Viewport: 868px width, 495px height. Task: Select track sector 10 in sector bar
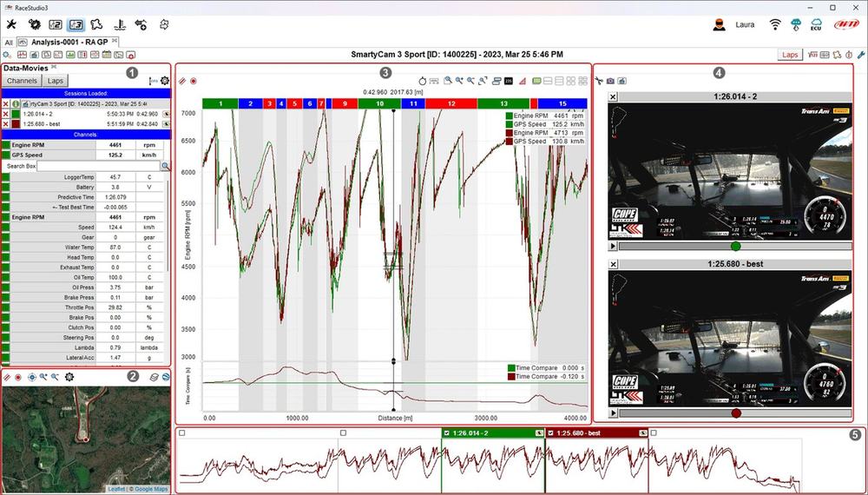(x=379, y=103)
